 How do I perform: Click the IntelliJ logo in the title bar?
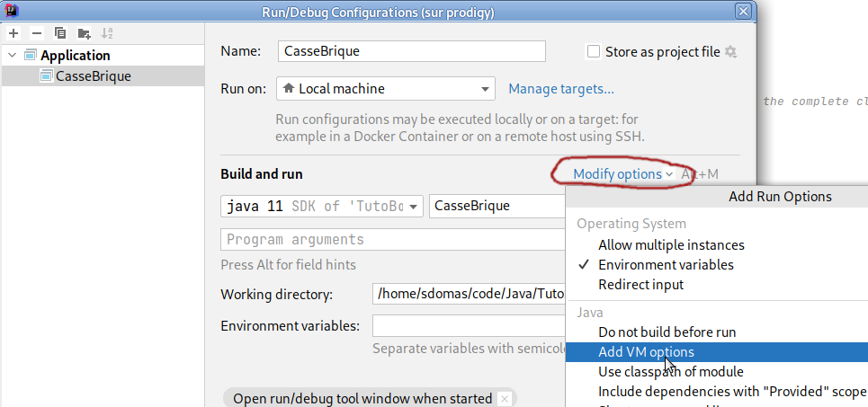pyautogui.click(x=12, y=11)
